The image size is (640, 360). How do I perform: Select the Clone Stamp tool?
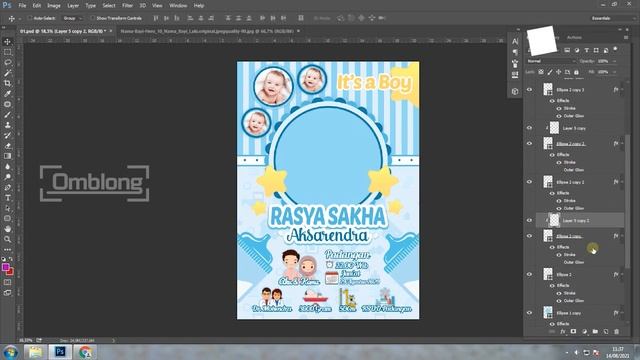click(x=7, y=125)
